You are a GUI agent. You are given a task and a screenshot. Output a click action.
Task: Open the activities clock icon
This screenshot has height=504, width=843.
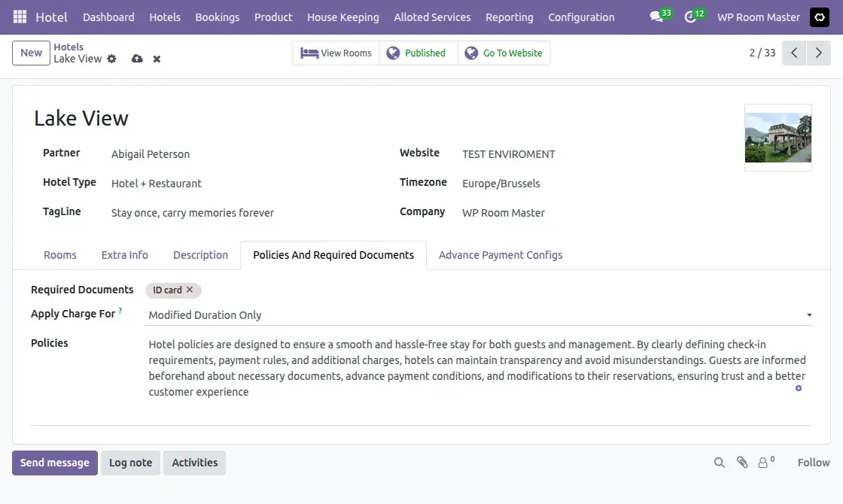[x=690, y=17]
